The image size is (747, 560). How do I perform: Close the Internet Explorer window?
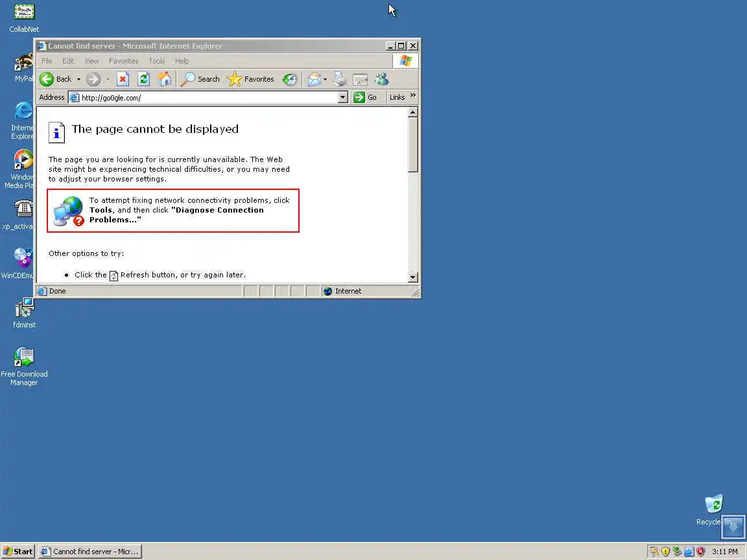[413, 46]
